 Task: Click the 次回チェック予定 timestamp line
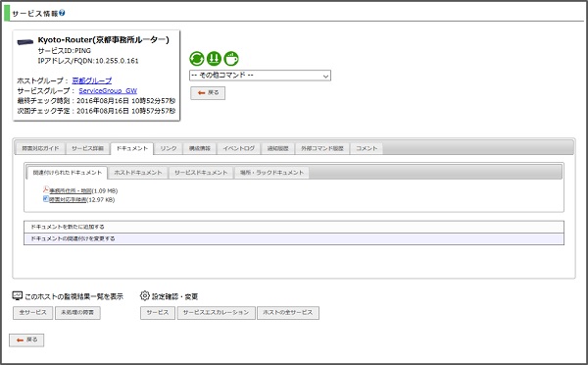click(96, 111)
